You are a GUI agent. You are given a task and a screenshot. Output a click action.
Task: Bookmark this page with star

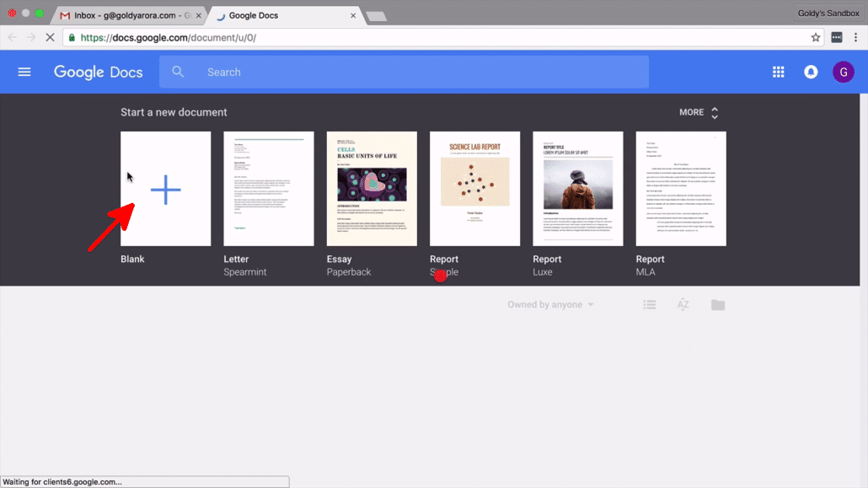click(x=816, y=38)
